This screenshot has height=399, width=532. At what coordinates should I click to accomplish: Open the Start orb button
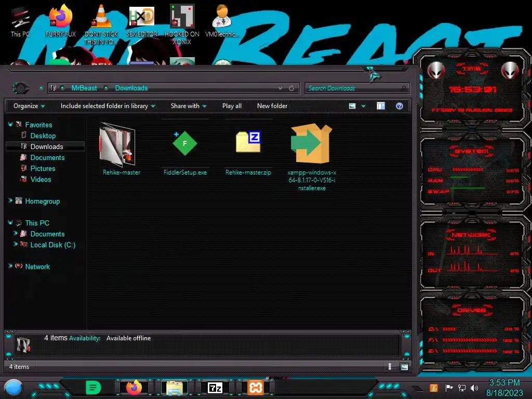[14, 388]
